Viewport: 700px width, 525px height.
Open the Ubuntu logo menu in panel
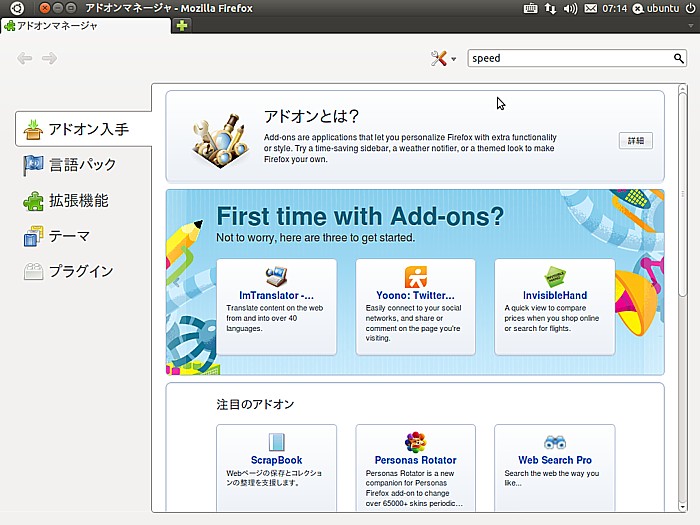click(17, 8)
